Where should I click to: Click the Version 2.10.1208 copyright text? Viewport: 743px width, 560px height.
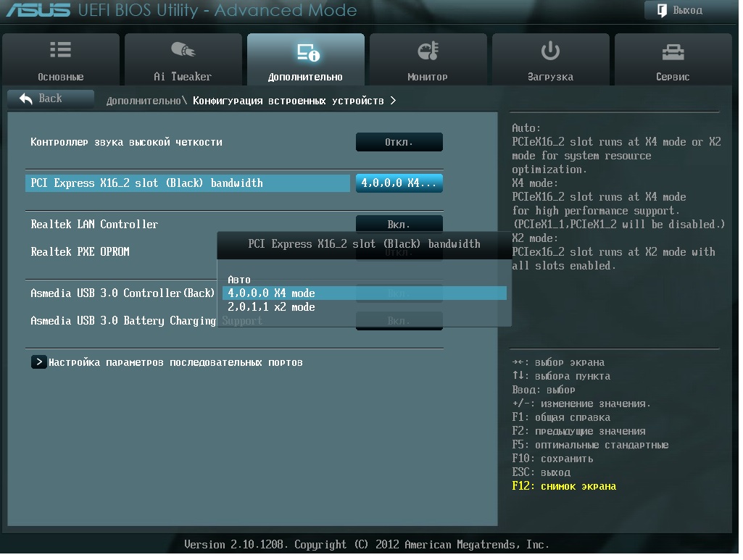(x=367, y=545)
